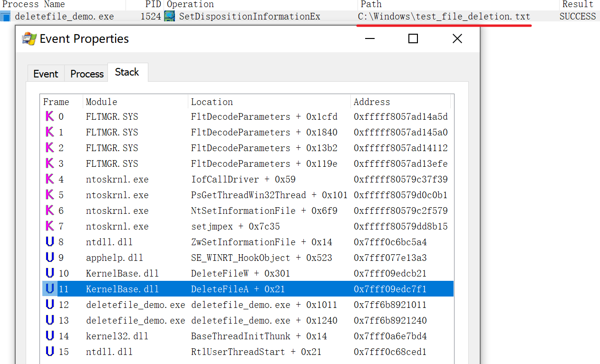
Task: Click the Event Properties window title icon
Action: (29, 38)
